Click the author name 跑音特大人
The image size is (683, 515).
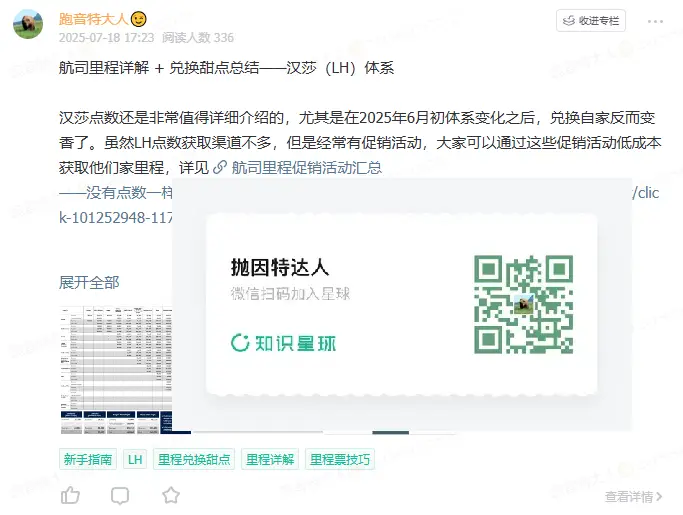[x=93, y=19]
